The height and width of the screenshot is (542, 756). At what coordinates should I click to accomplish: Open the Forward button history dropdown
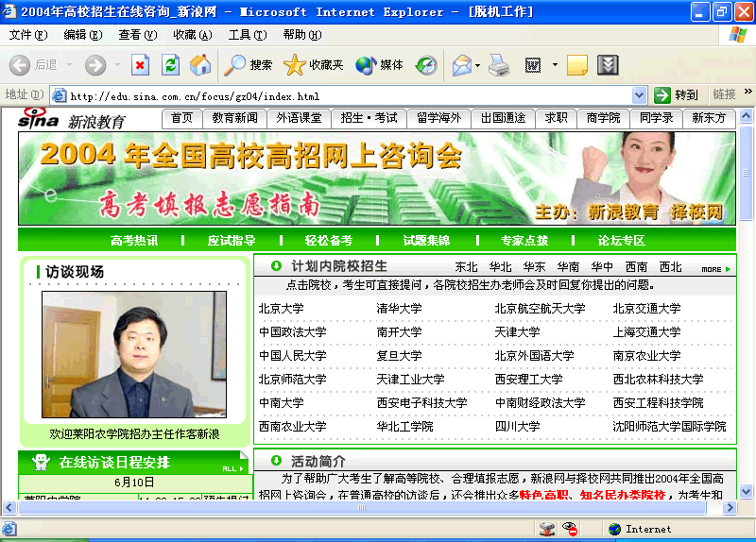[x=117, y=65]
